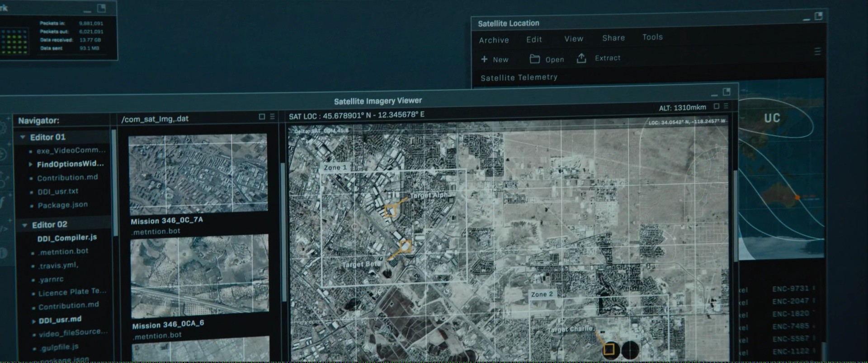Click the Navigator panel scrollbar
Screen dimensions: 868x363
point(114,183)
